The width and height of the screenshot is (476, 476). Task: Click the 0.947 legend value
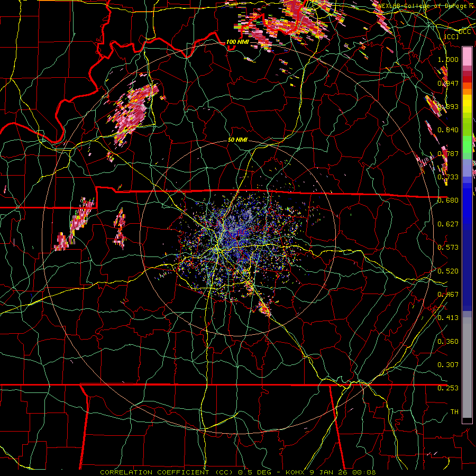[448, 83]
